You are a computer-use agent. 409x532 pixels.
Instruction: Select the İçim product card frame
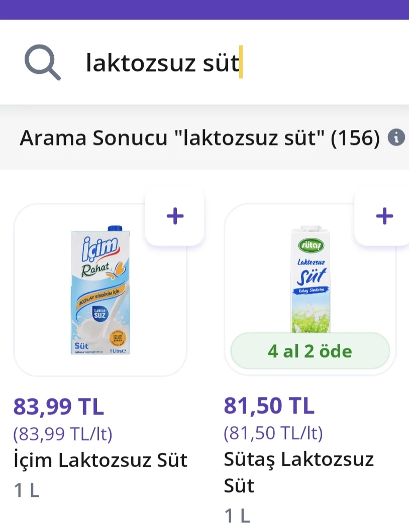100,290
